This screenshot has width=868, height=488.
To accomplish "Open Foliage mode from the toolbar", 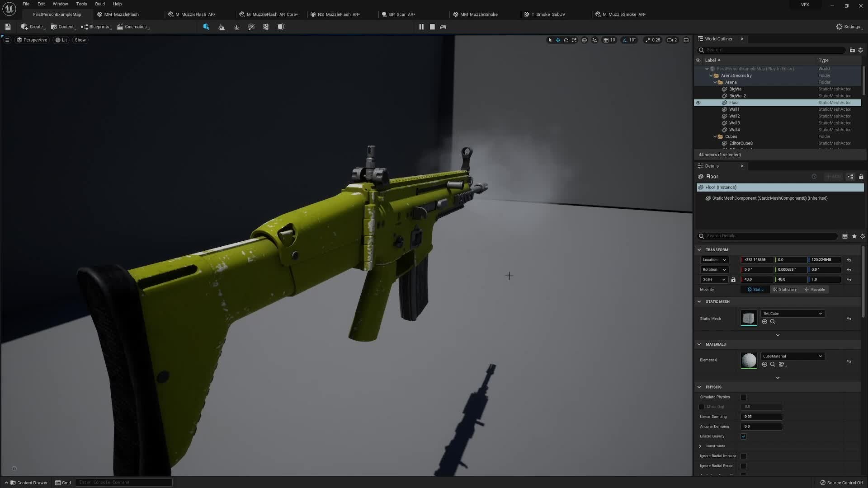I will (236, 27).
